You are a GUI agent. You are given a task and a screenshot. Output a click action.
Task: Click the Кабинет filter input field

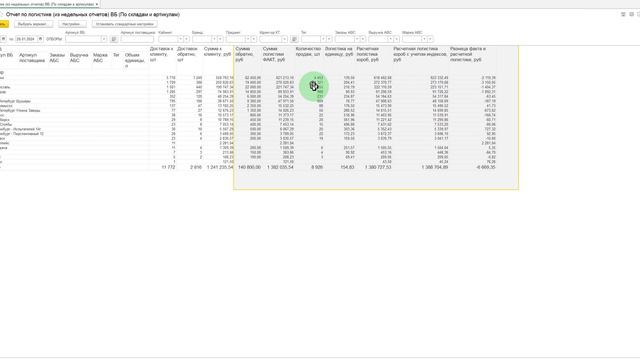coord(168,39)
